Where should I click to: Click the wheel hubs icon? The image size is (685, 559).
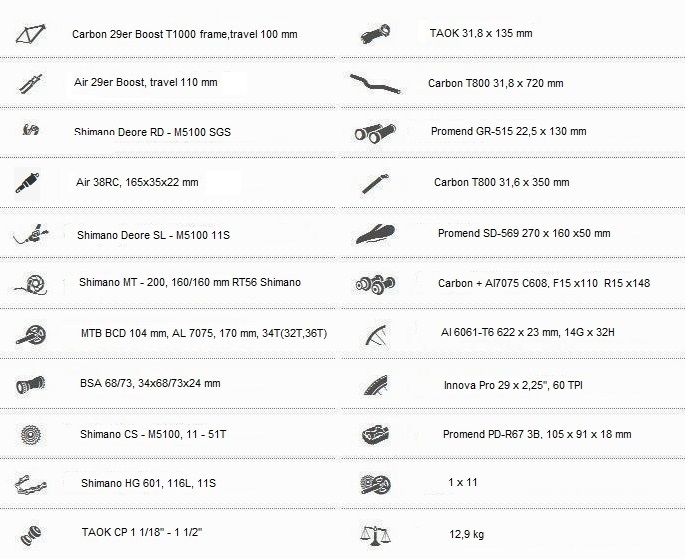click(375, 284)
